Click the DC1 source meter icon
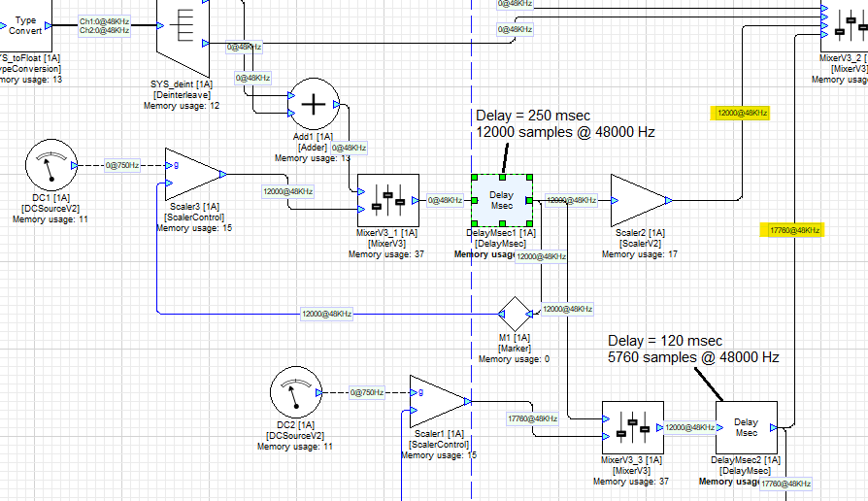868x501 pixels. click(48, 166)
